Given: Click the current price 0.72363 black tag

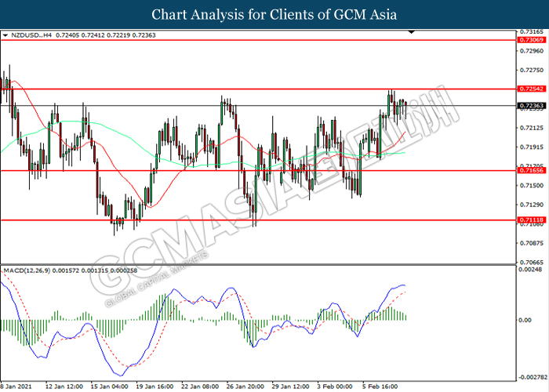Looking at the screenshot, I should click(x=531, y=105).
